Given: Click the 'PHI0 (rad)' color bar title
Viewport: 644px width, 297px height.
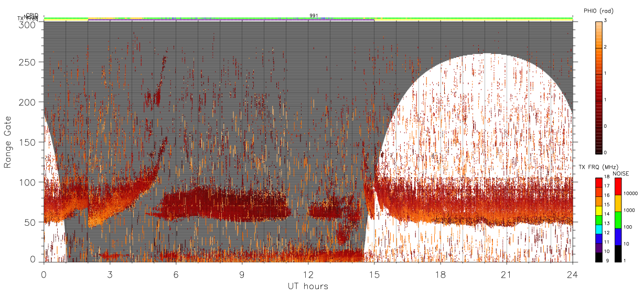Looking at the screenshot, I should click(x=598, y=11).
